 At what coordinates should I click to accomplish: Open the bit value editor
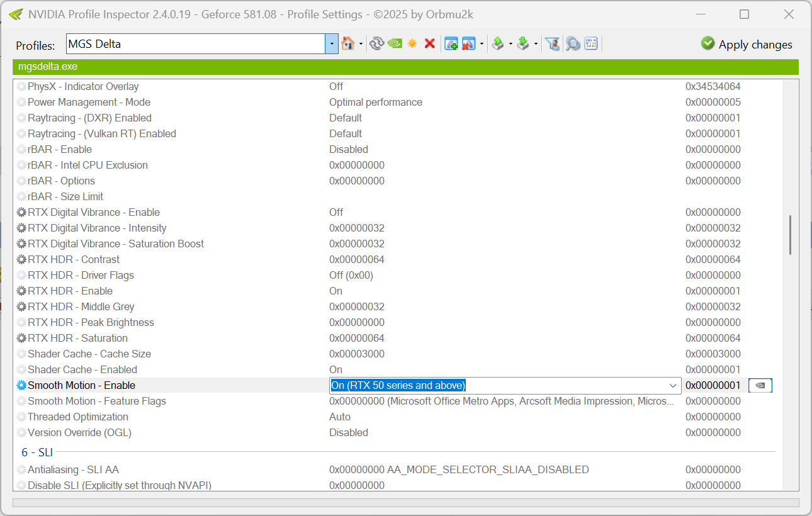pyautogui.click(x=590, y=43)
